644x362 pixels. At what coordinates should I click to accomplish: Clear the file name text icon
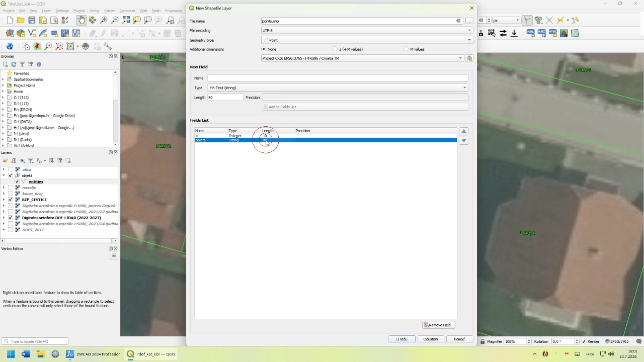(x=458, y=21)
